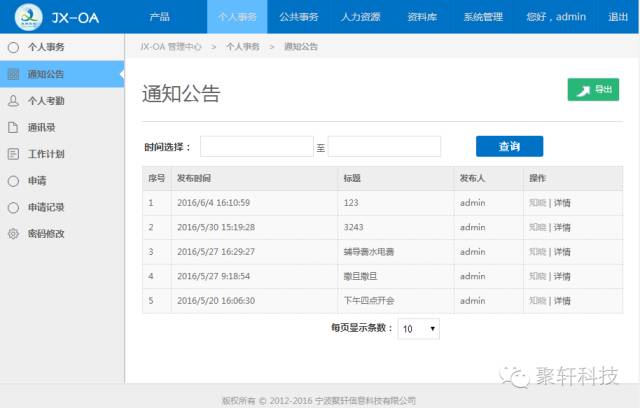Screen dimensions: 640x408
Task: Open the 人力资源 top menu
Action: pyautogui.click(x=362, y=17)
